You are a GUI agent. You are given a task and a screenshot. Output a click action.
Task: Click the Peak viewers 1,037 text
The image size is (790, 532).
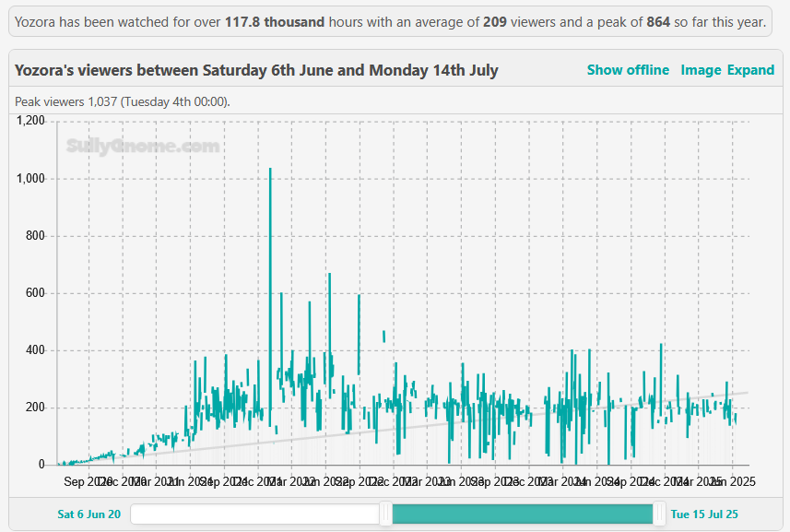click(123, 101)
